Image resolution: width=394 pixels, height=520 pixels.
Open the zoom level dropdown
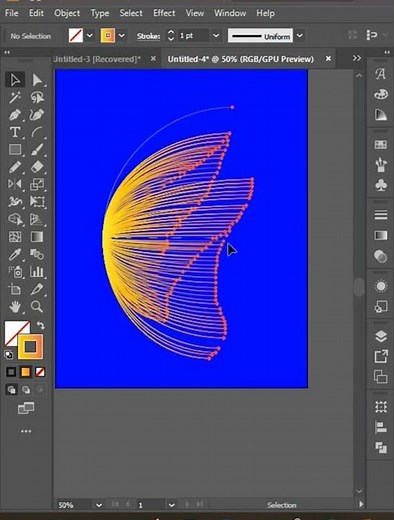99,505
